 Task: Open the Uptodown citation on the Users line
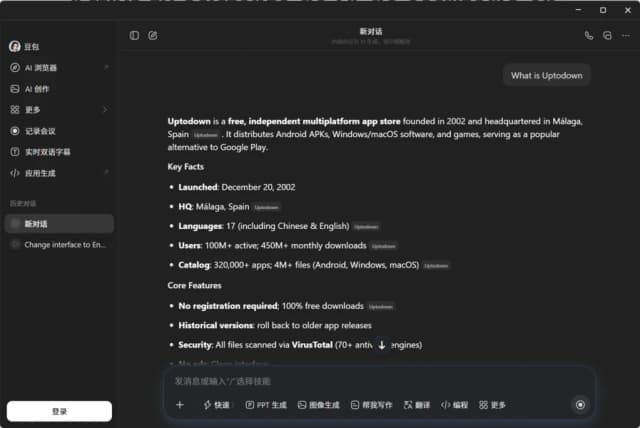(x=384, y=246)
